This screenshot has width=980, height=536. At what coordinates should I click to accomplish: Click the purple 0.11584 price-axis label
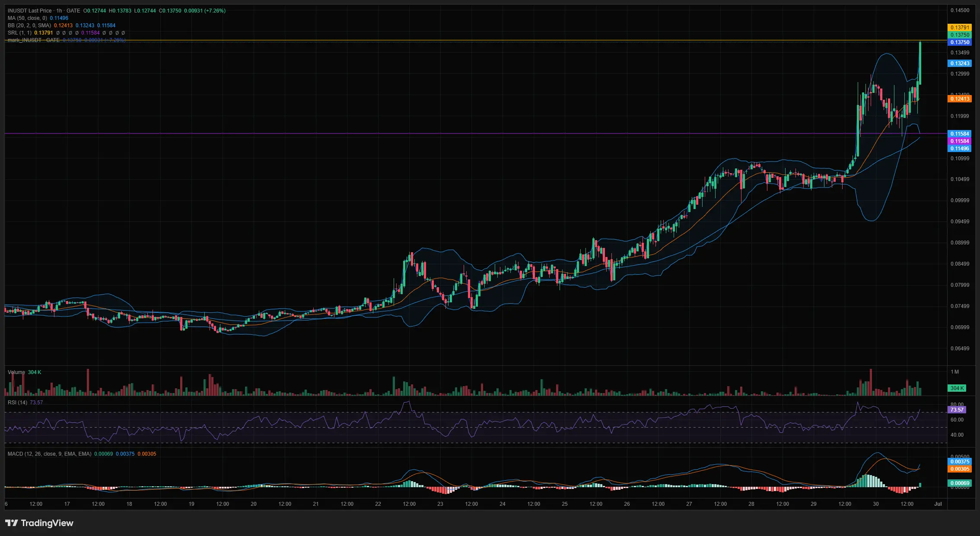(960, 141)
